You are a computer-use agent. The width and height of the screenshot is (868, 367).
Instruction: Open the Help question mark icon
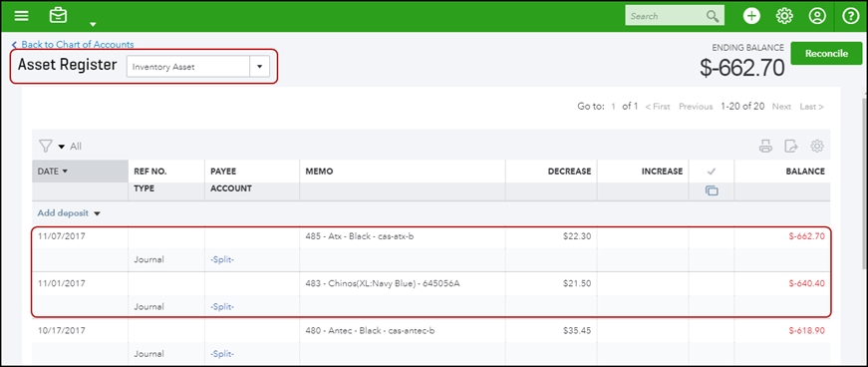(x=850, y=16)
